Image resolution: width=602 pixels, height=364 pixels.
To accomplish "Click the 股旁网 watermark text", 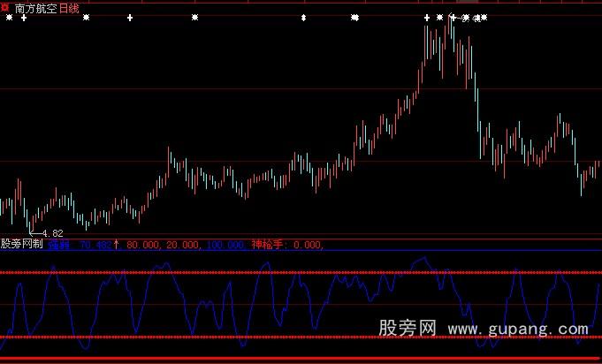I will point(408,329).
